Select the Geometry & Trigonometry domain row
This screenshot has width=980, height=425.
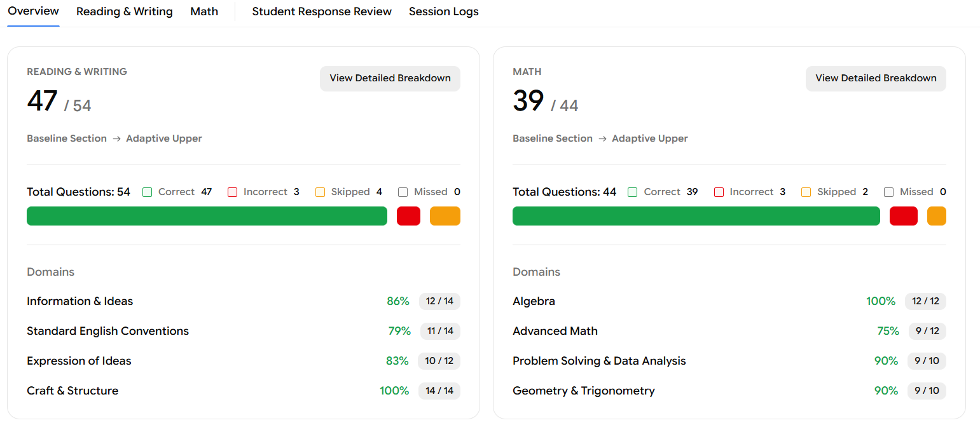tap(583, 391)
